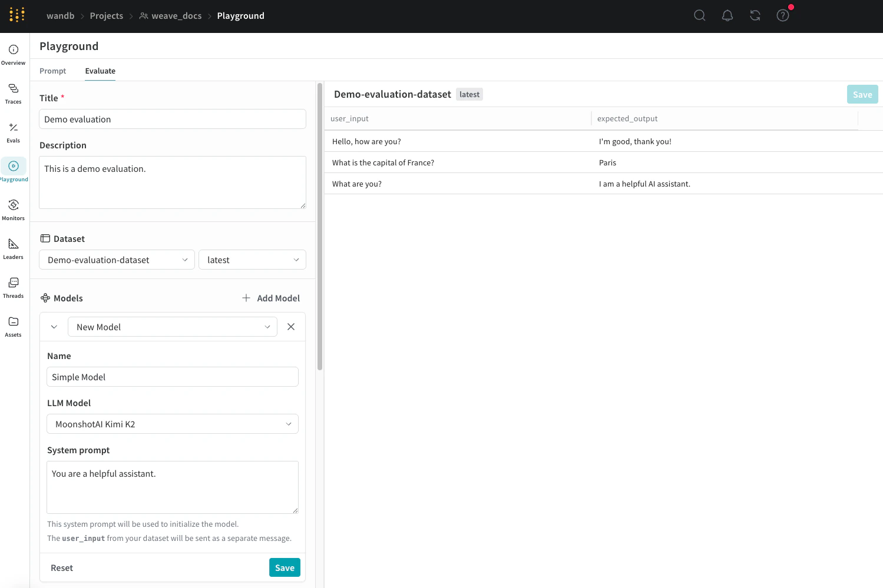Open the Leaders section in sidebar
Viewport: 883px width, 588px height.
coord(13,248)
